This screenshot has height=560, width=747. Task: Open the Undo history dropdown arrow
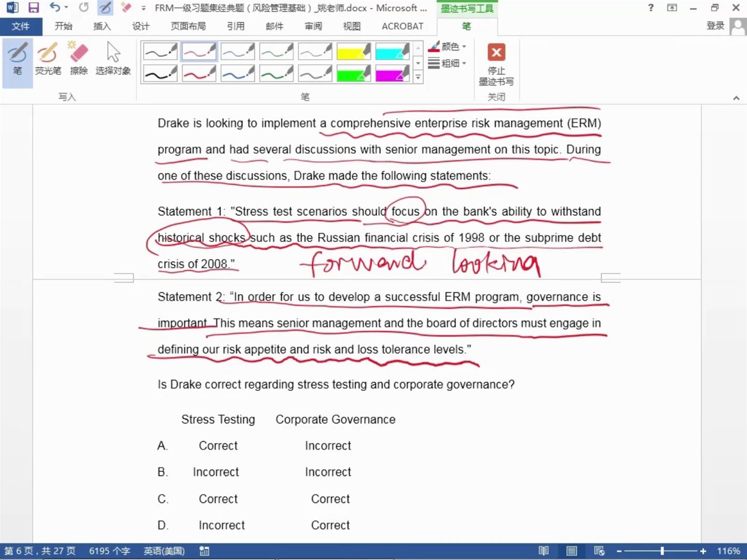(x=66, y=8)
